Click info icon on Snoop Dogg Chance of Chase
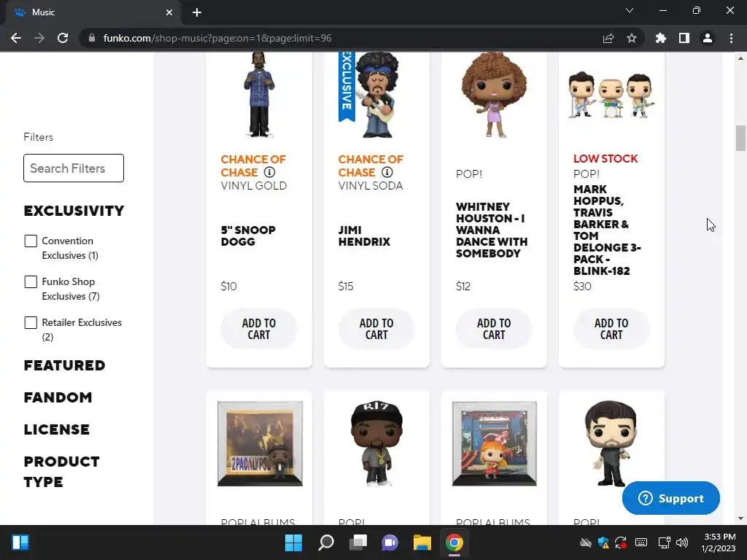The height and width of the screenshot is (560, 747). (270, 172)
